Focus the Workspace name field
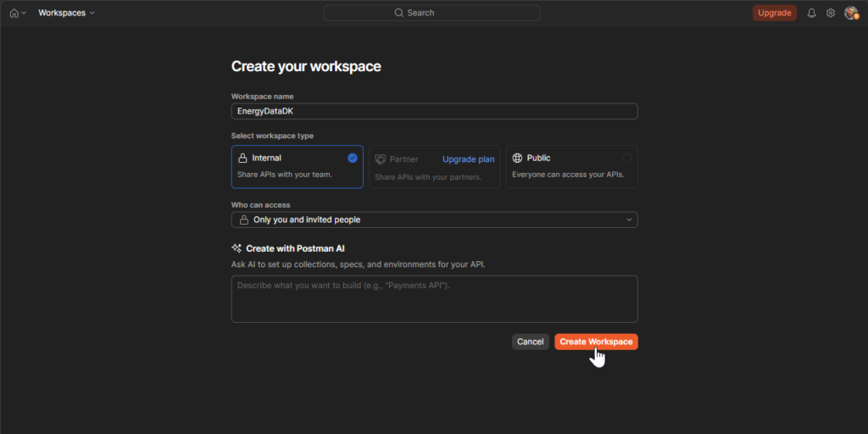 pos(435,111)
